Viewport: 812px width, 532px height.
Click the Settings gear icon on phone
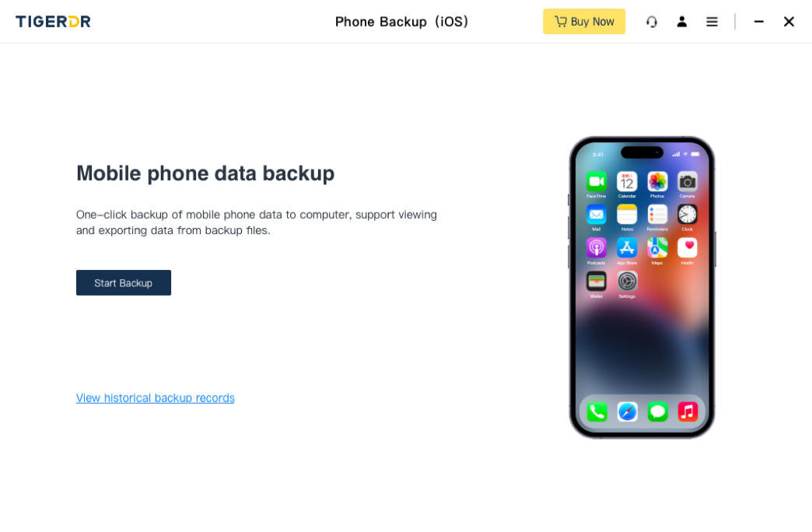[627, 282]
